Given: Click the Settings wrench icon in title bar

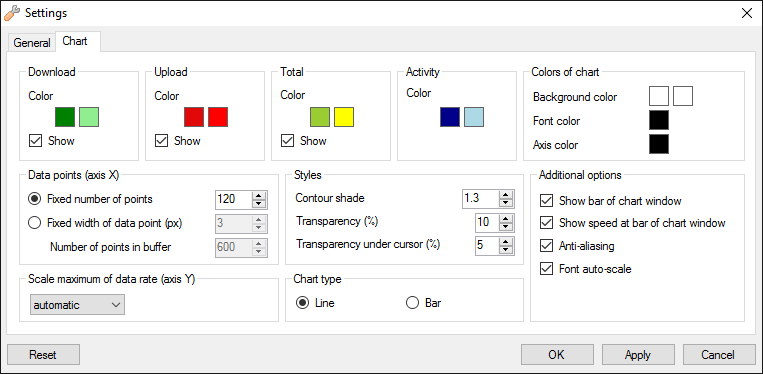Looking at the screenshot, I should pyautogui.click(x=12, y=13).
